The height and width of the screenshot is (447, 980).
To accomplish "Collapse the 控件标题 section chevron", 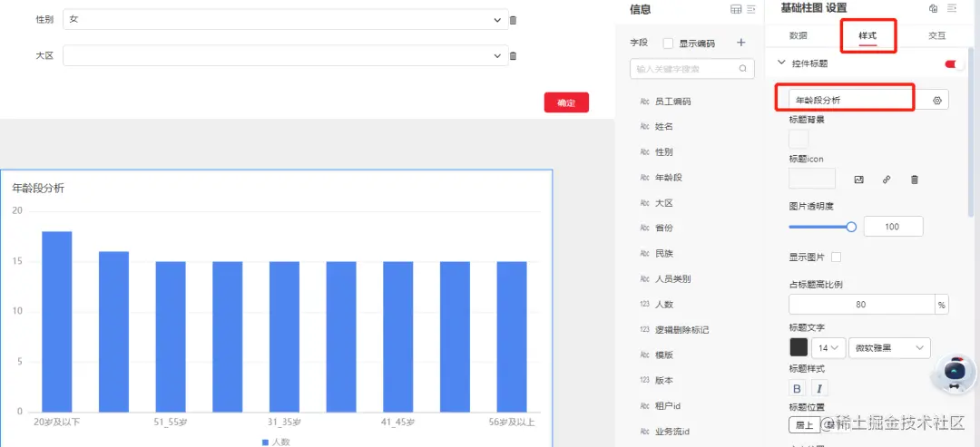I will pos(780,63).
